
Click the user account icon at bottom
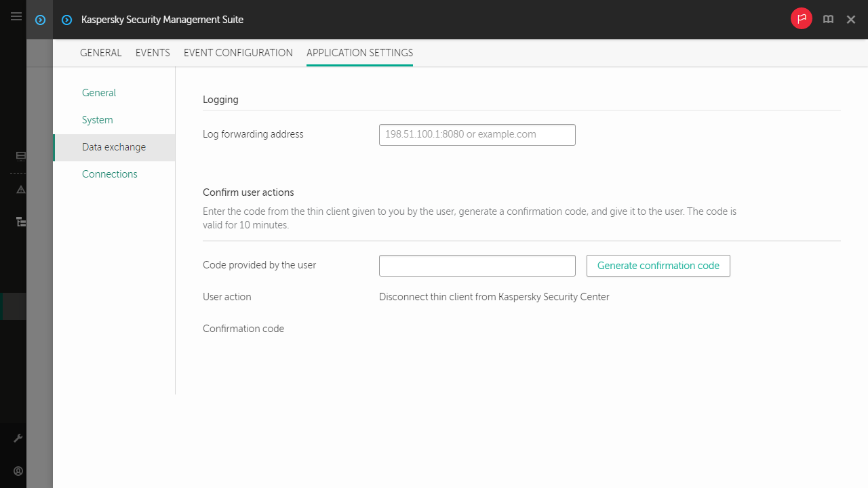18,471
